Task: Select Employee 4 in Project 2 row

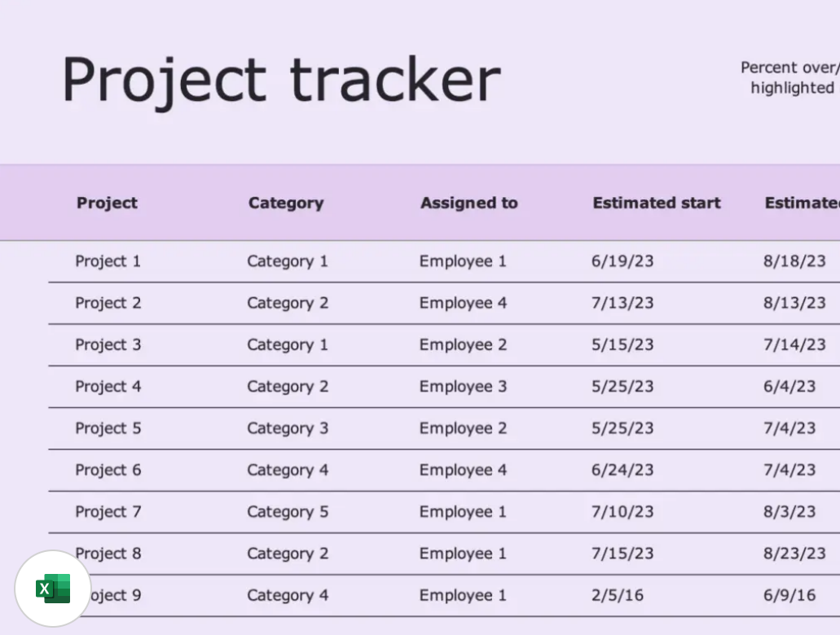Action: point(463,303)
